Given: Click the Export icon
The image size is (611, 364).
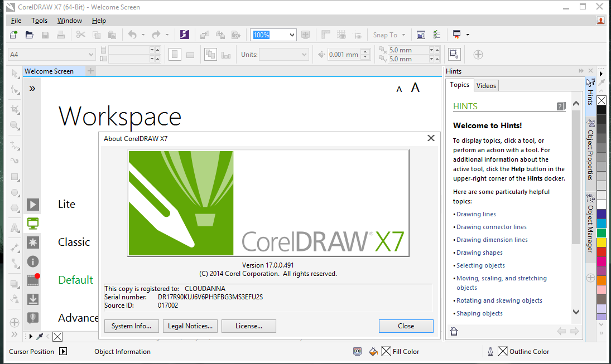Looking at the screenshot, I should 220,35.
